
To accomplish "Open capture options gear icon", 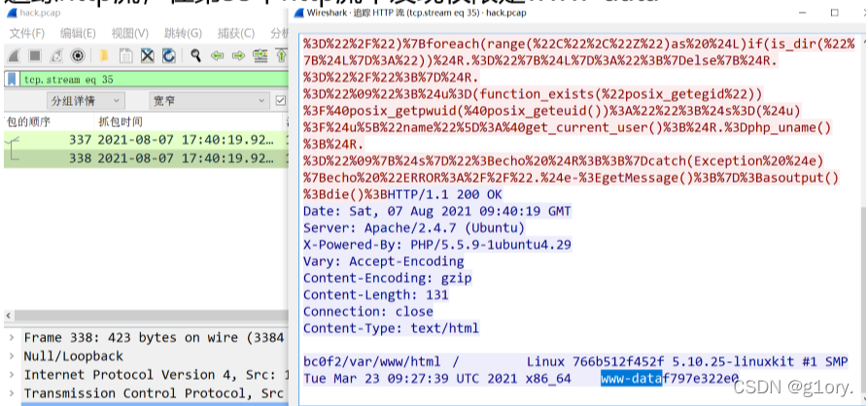I will (x=78, y=55).
